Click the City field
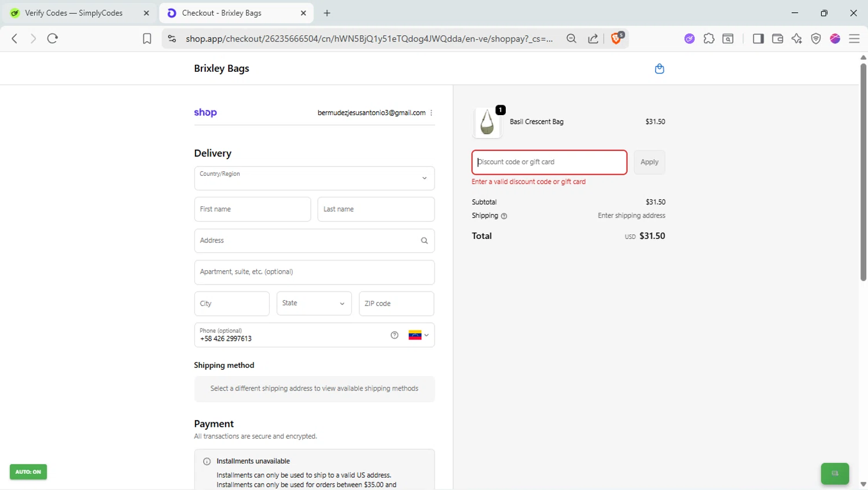The image size is (868, 490). pos(231,304)
